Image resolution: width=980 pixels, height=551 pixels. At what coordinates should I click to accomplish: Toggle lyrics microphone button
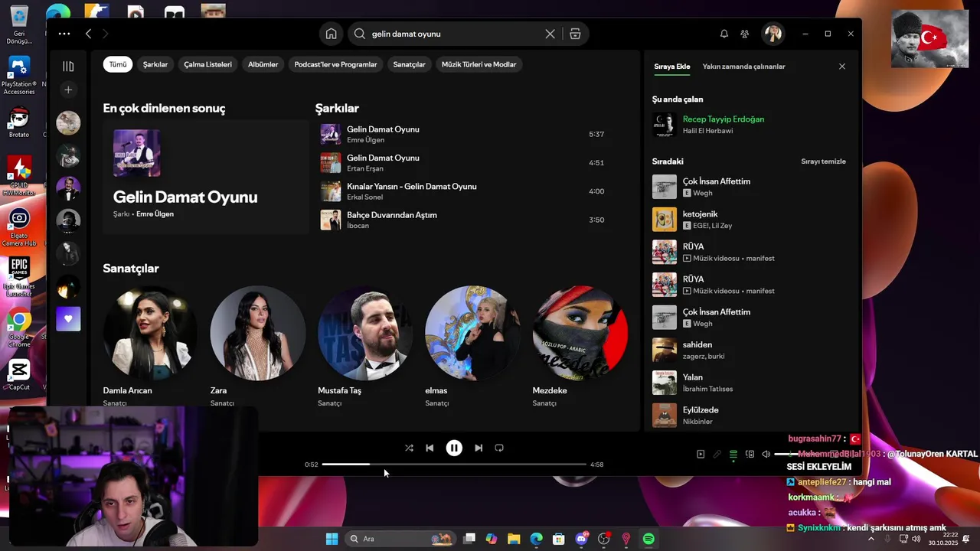pos(717,454)
